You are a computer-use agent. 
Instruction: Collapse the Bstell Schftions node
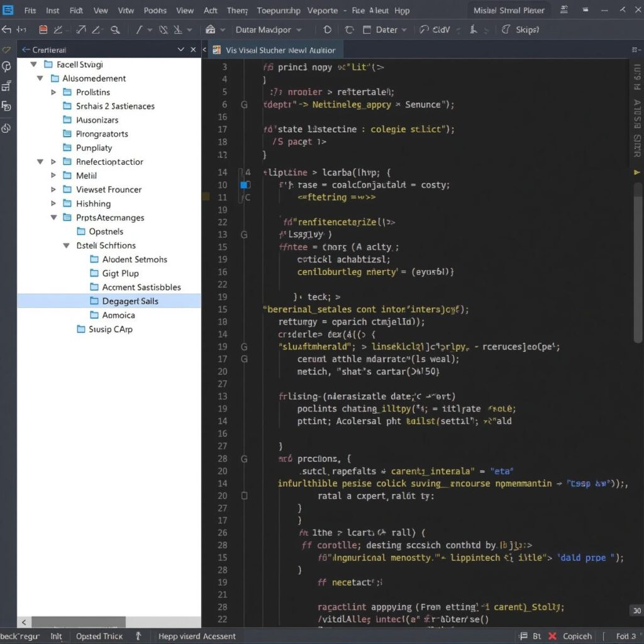point(66,246)
